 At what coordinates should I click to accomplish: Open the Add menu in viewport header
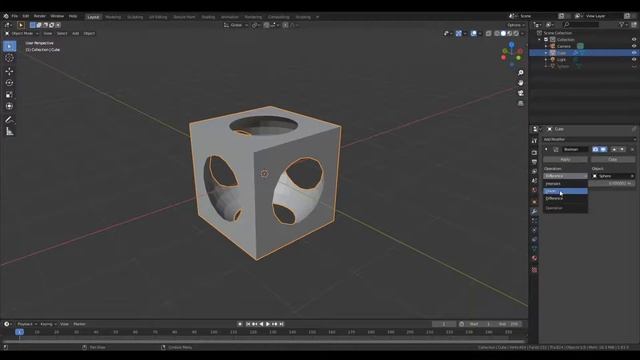[76, 33]
